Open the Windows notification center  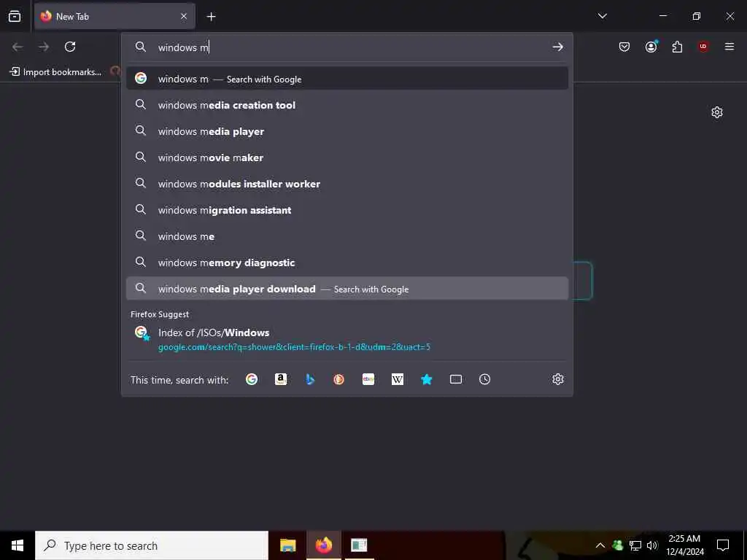(x=723, y=545)
